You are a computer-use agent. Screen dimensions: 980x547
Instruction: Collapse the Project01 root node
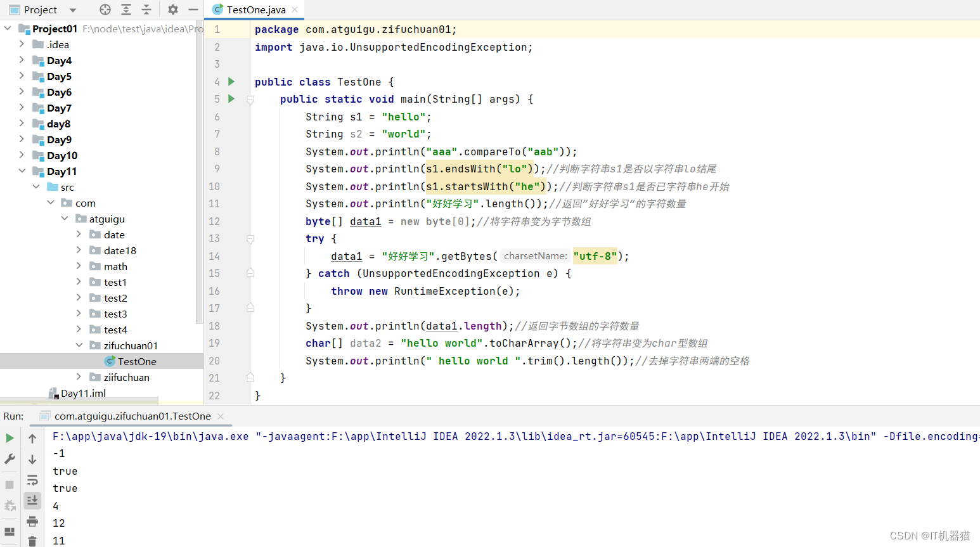(x=8, y=29)
